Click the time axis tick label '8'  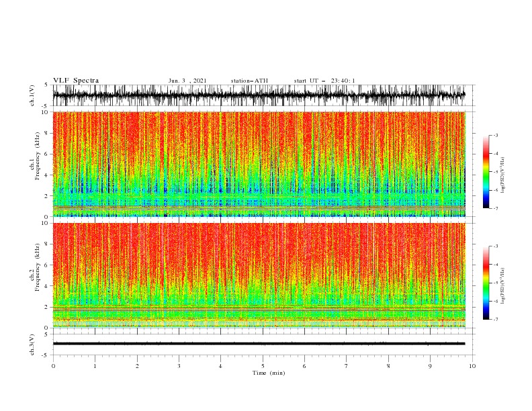[388, 366]
